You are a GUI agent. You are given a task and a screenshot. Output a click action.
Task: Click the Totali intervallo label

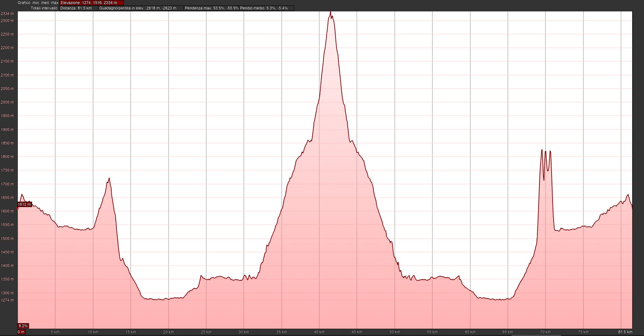click(44, 8)
